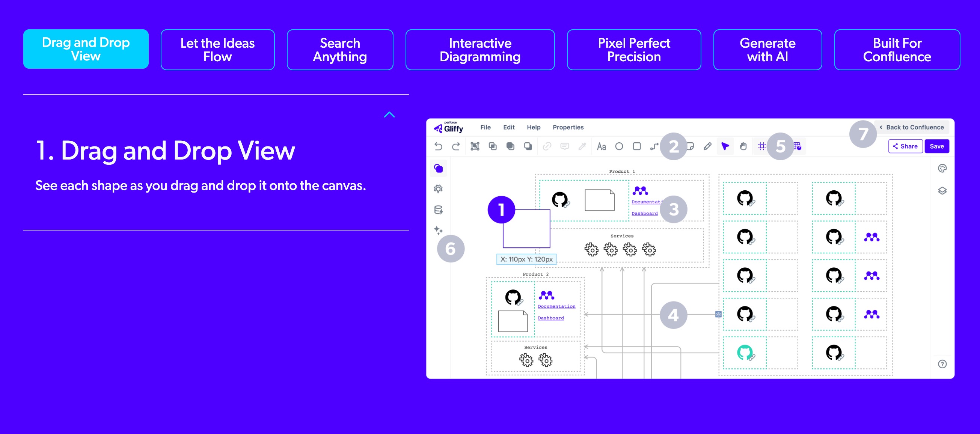Viewport: 980px width, 434px height.
Task: Open the AI sparkle icon in sidebar
Action: tap(438, 230)
